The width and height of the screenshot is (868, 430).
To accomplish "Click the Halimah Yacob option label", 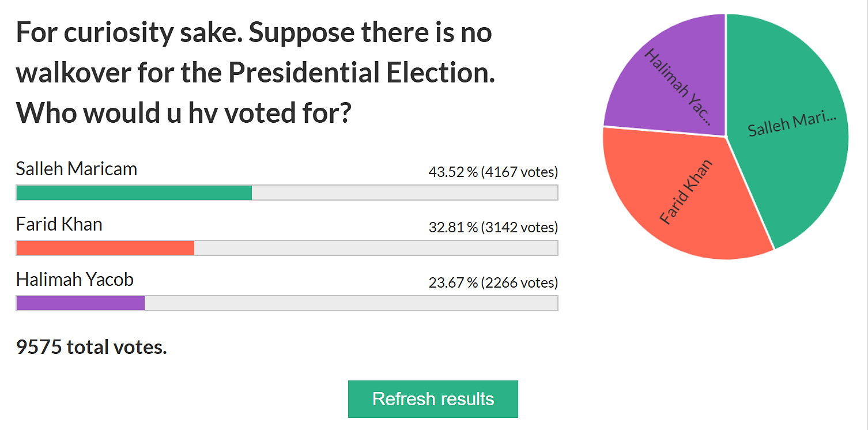I will [x=75, y=280].
